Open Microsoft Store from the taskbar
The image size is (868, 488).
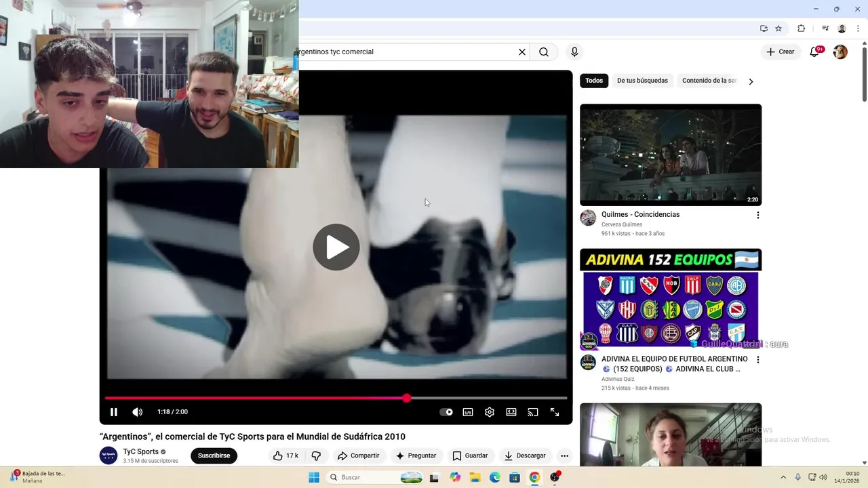click(515, 477)
